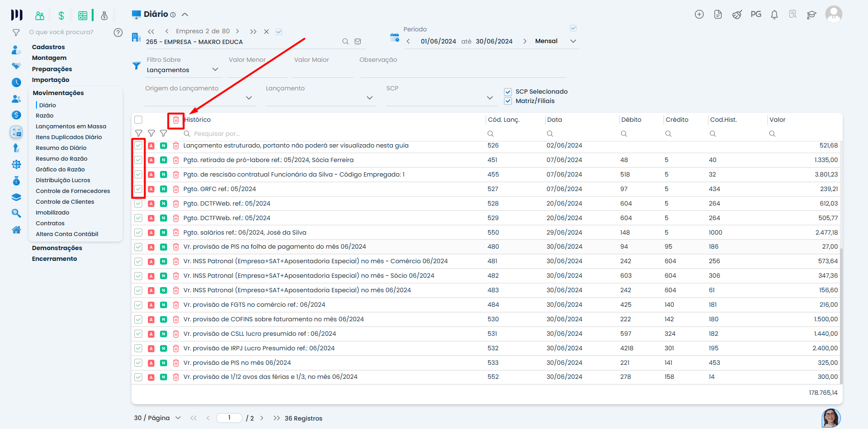Click the add (plus circle) icon in top bar

(699, 15)
